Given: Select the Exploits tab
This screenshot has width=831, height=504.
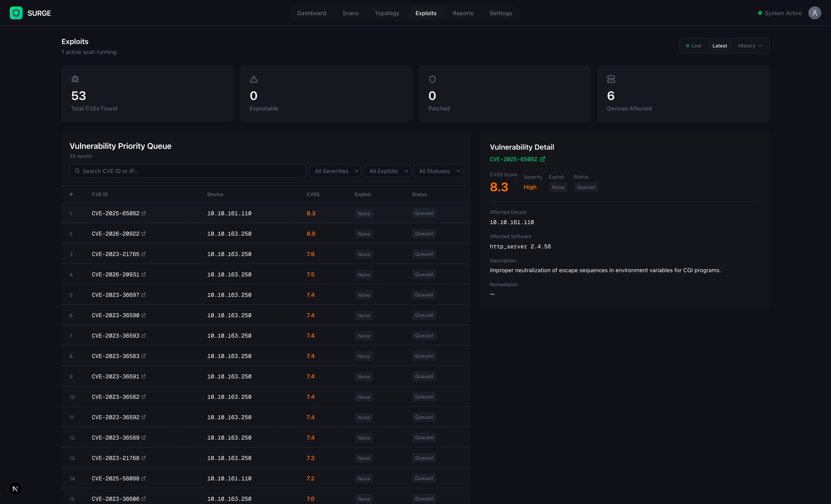Looking at the screenshot, I should [426, 13].
